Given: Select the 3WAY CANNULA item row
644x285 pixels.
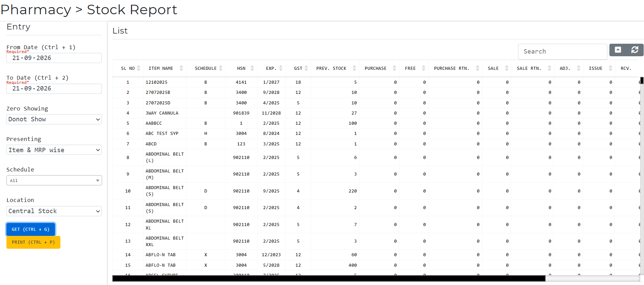Looking at the screenshot, I should point(376,113).
